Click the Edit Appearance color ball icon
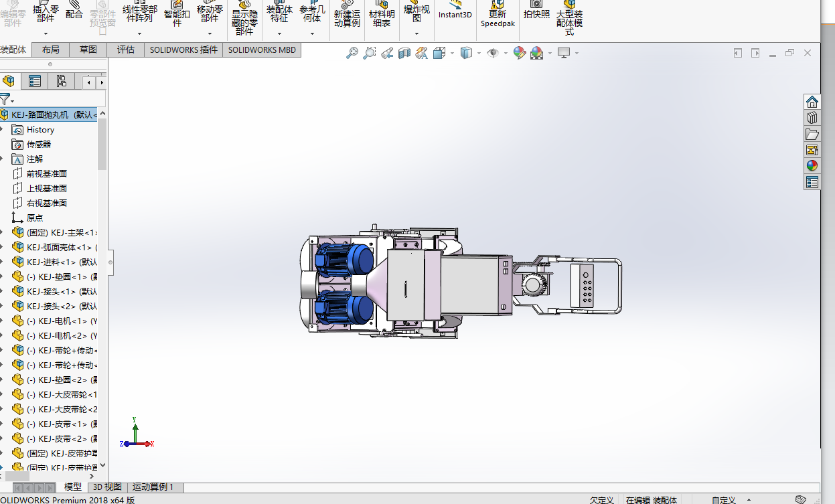Image resolution: width=835 pixels, height=504 pixels. pyautogui.click(x=520, y=53)
